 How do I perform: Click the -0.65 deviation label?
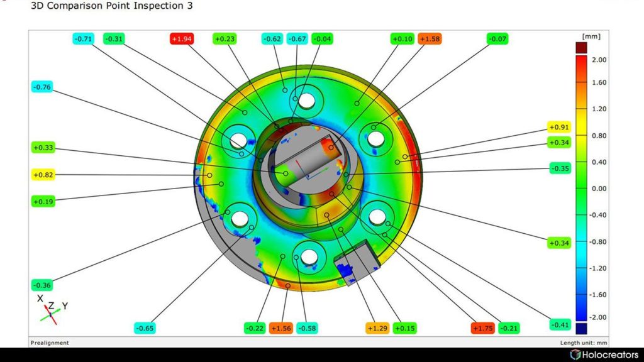point(145,328)
